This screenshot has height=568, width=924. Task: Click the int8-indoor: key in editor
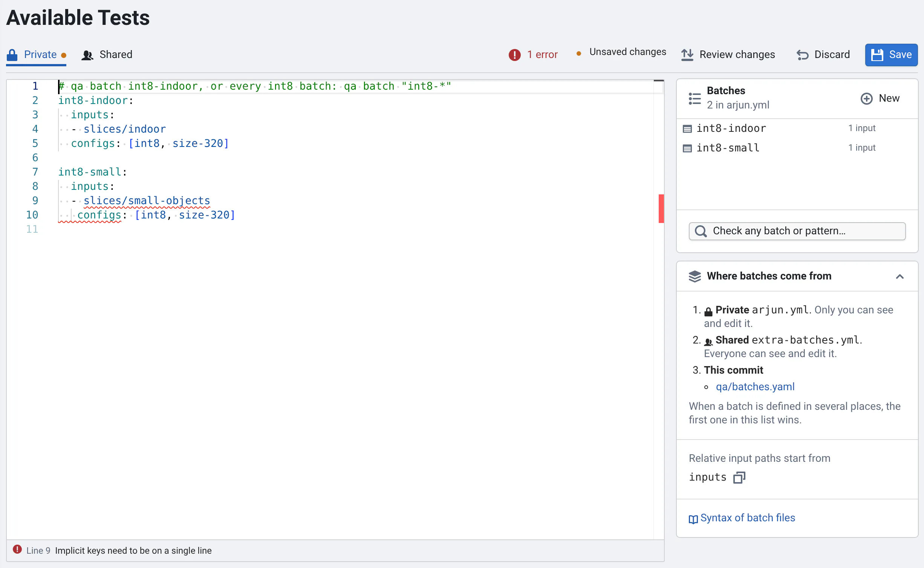(x=96, y=101)
